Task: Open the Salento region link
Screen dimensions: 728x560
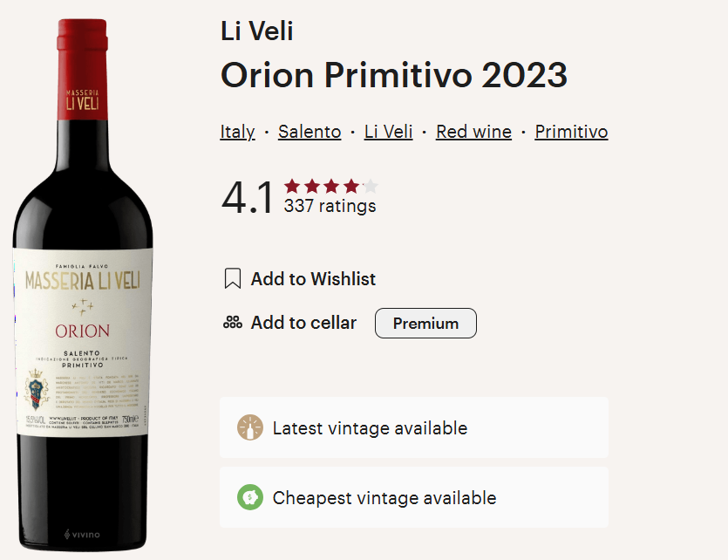Action: 309,131
